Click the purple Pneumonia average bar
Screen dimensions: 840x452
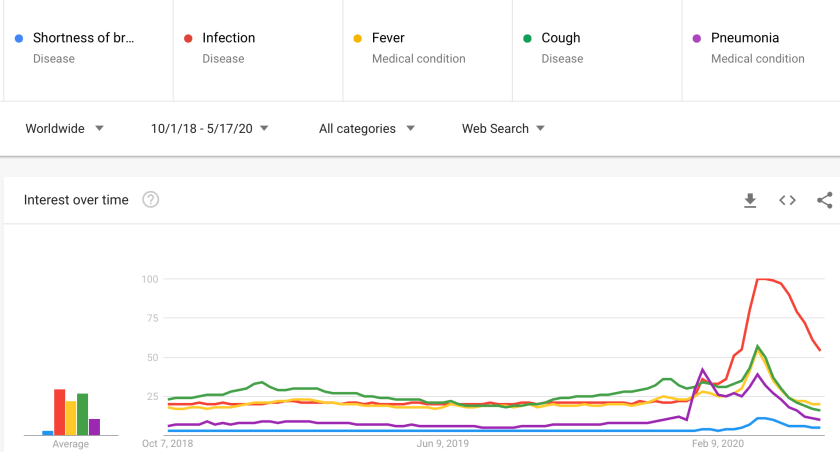[95, 427]
